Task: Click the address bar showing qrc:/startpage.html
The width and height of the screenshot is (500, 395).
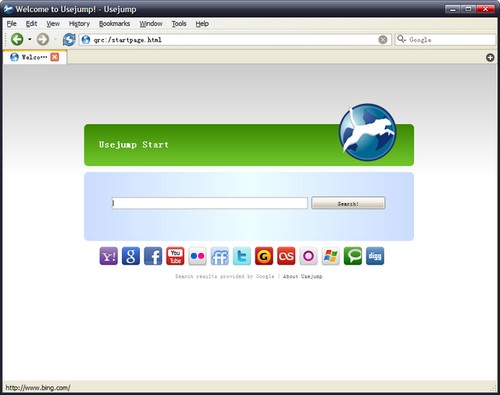Action: pyautogui.click(x=235, y=40)
